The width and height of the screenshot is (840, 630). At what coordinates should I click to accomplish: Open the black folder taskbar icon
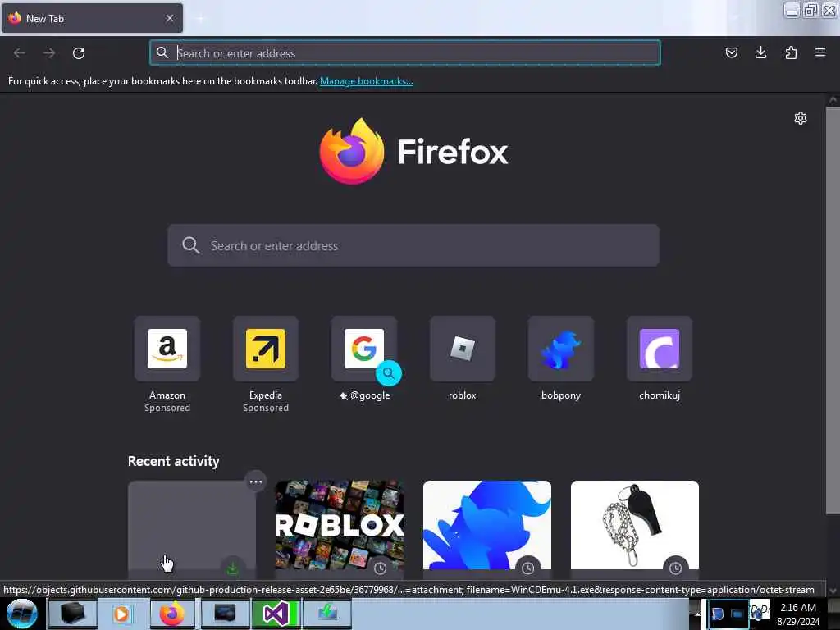pos(73,614)
